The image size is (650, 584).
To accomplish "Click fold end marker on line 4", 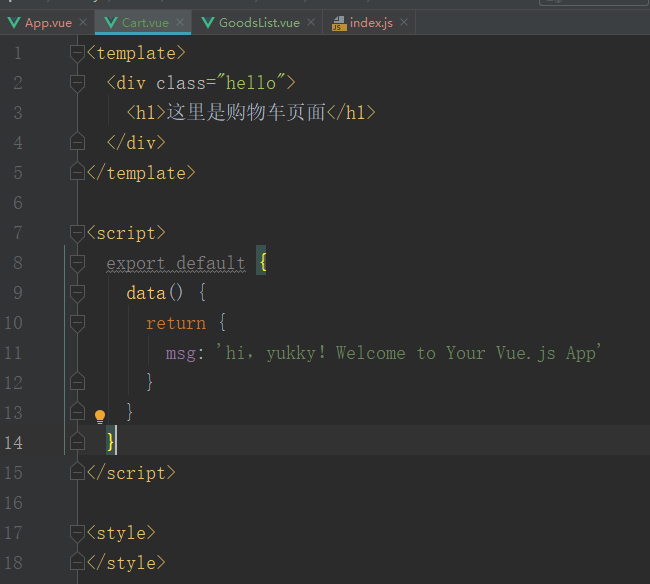I will 77,142.
